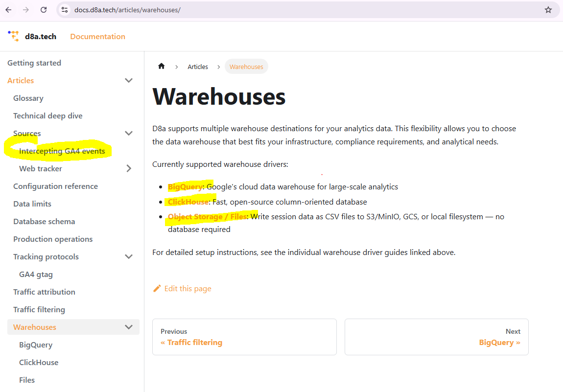
Task: Click the forward navigation arrow
Action: pos(25,10)
